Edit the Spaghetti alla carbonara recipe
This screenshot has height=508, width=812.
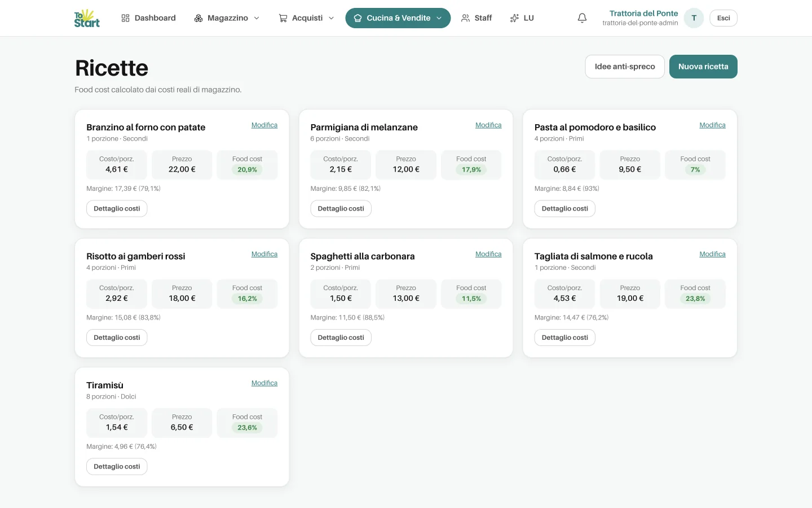click(x=488, y=254)
